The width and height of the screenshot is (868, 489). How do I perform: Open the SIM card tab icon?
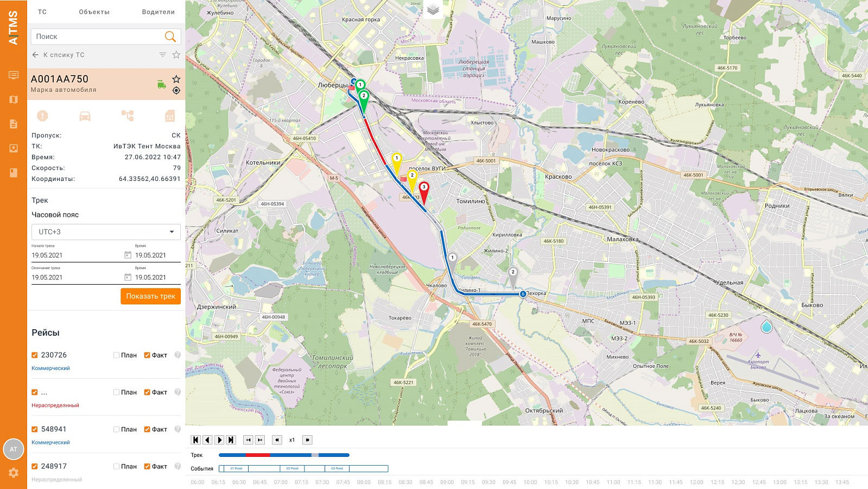[x=170, y=116]
